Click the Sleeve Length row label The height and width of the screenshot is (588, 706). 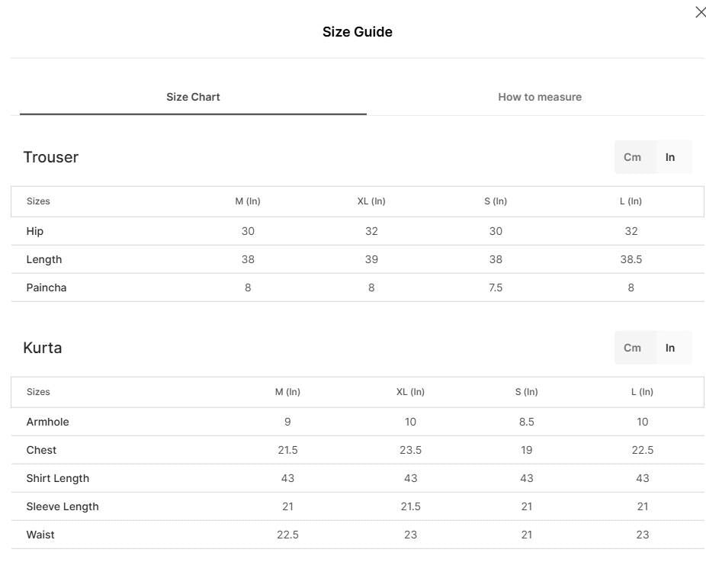pos(63,506)
